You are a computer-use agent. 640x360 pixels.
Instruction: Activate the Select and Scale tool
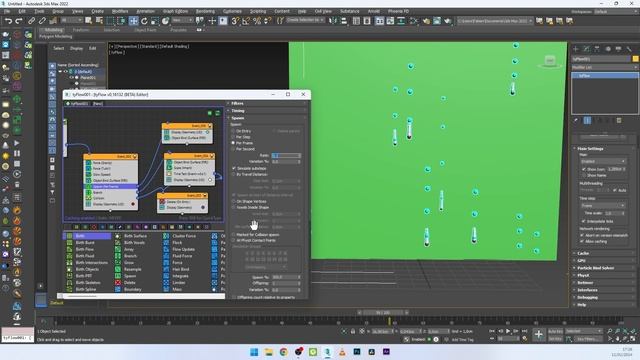(155, 20)
